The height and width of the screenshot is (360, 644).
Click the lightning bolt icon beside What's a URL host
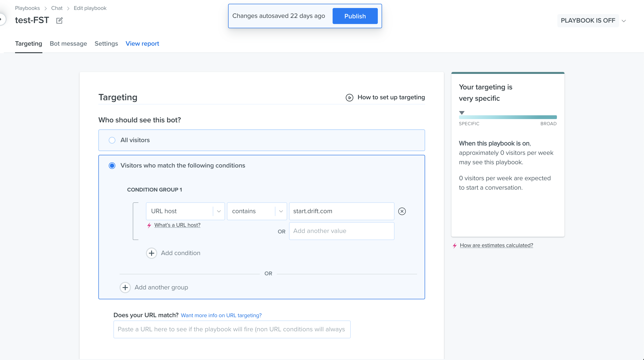coord(149,225)
